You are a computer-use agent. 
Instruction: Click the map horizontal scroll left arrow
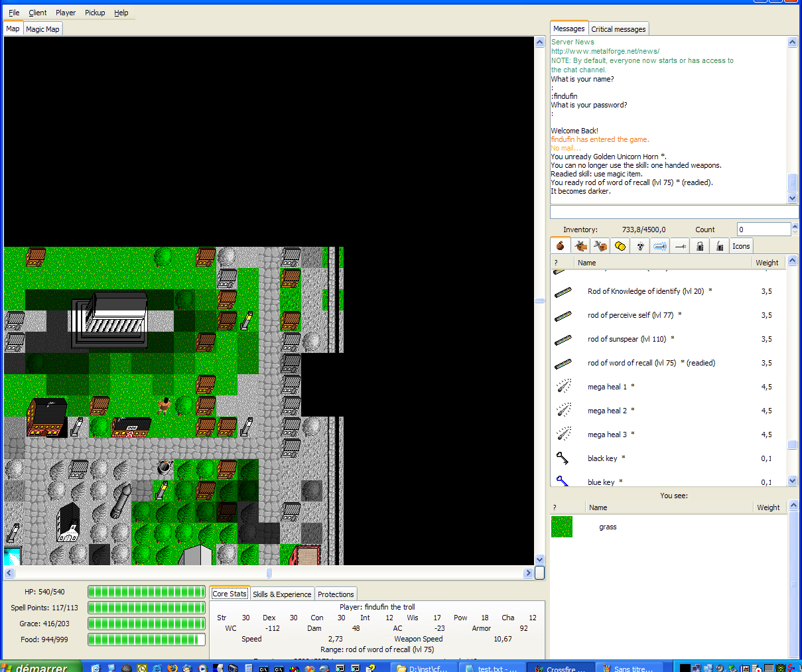click(9, 572)
